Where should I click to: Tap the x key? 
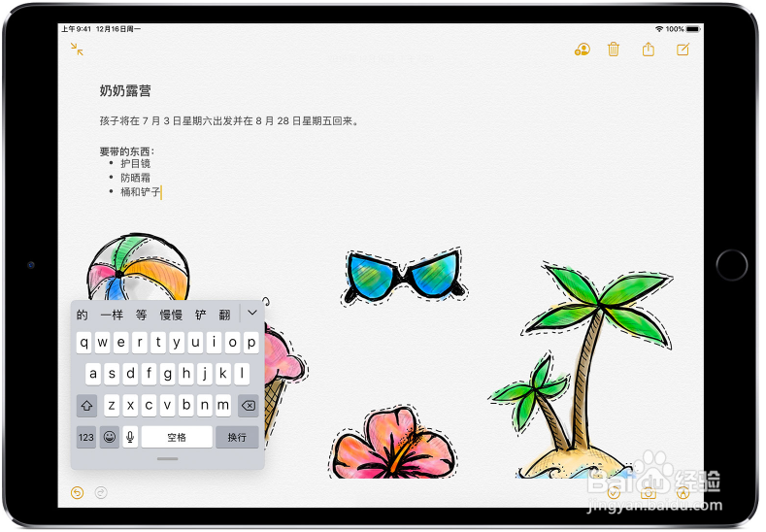point(130,406)
